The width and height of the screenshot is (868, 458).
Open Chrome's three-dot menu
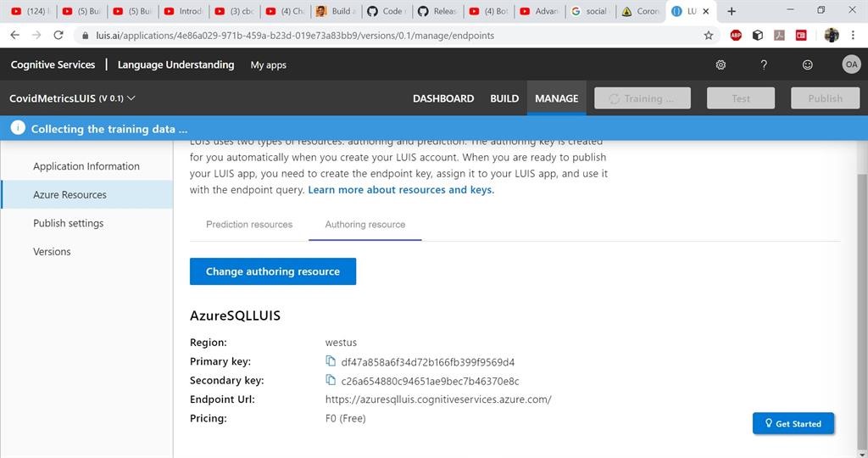(853, 35)
